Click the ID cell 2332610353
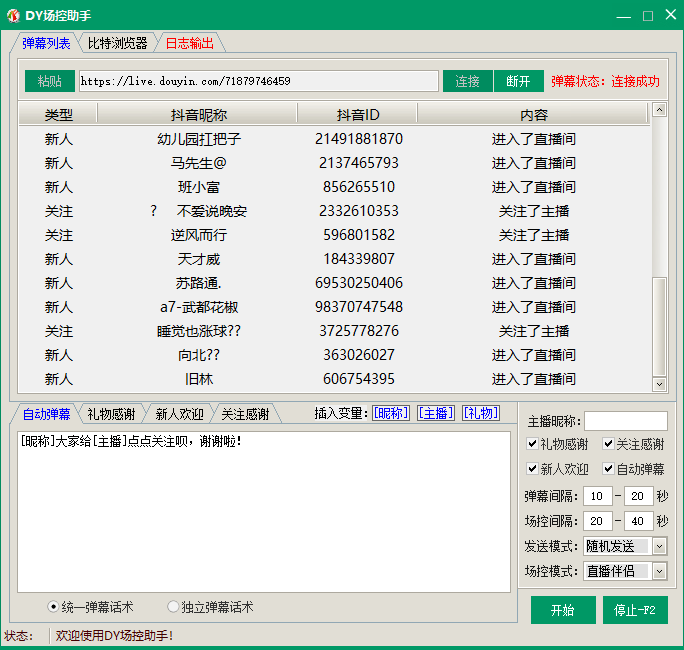This screenshot has width=684, height=650. point(359,211)
